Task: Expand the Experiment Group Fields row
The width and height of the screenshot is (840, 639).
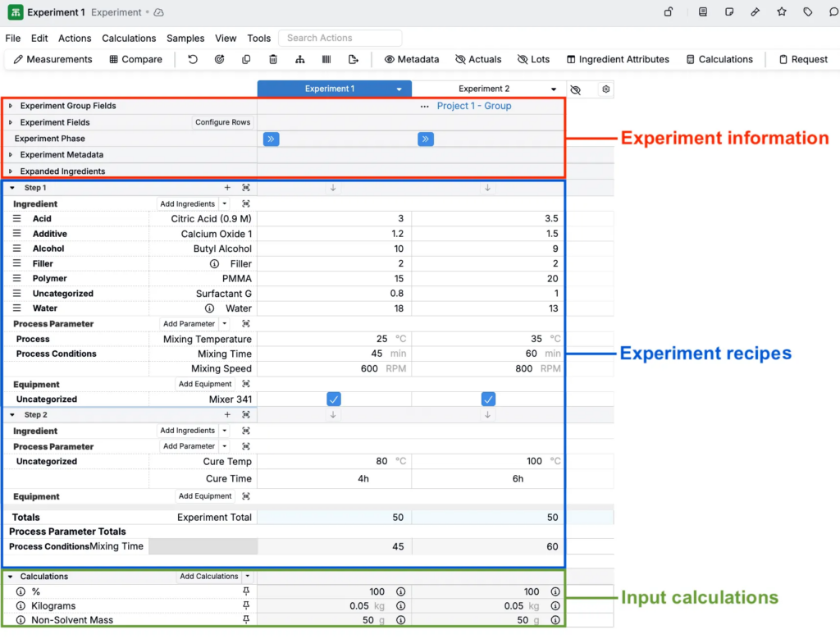Action: [x=11, y=106]
